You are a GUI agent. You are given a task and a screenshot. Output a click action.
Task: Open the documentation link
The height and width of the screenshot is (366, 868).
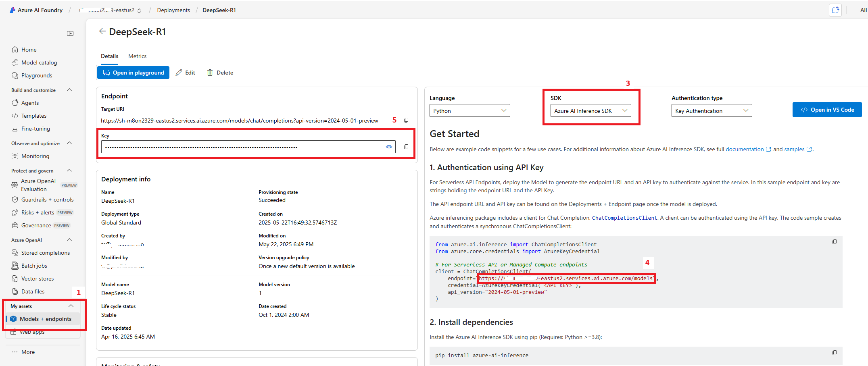745,149
